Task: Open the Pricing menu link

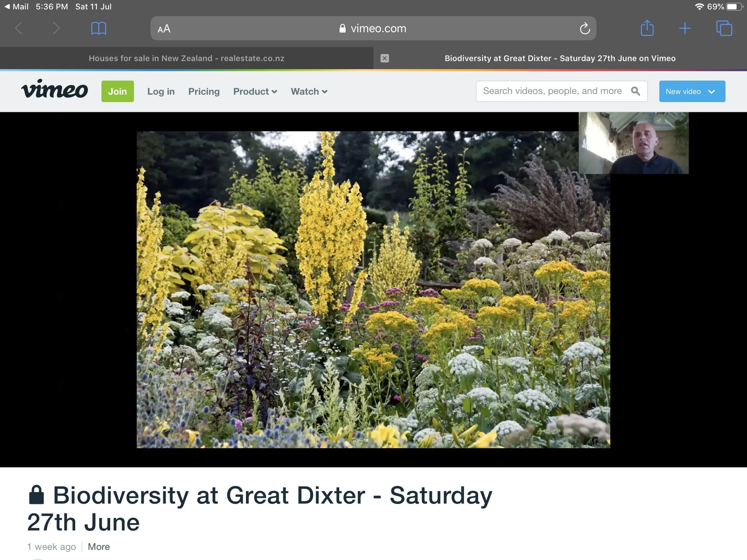Action: pyautogui.click(x=204, y=91)
